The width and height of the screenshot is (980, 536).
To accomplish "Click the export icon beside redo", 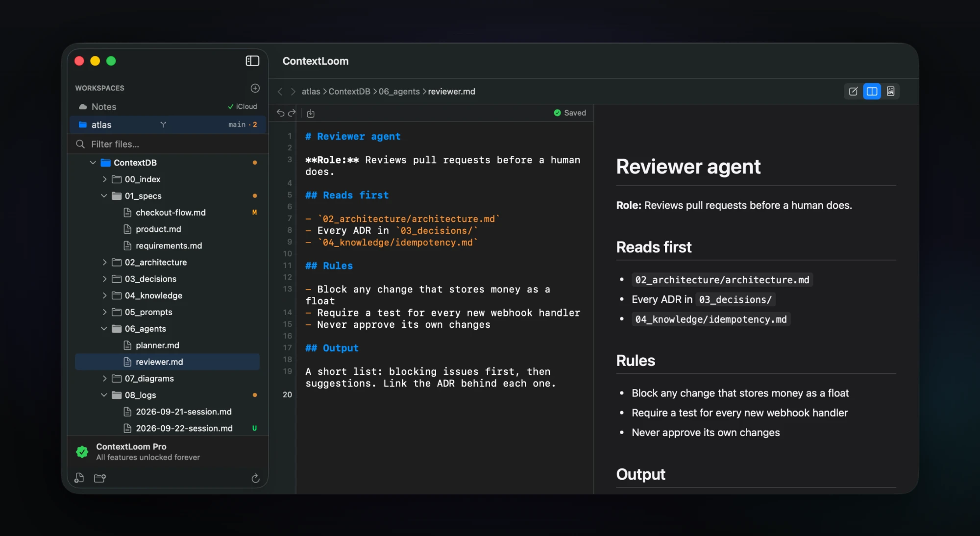I will coord(311,114).
